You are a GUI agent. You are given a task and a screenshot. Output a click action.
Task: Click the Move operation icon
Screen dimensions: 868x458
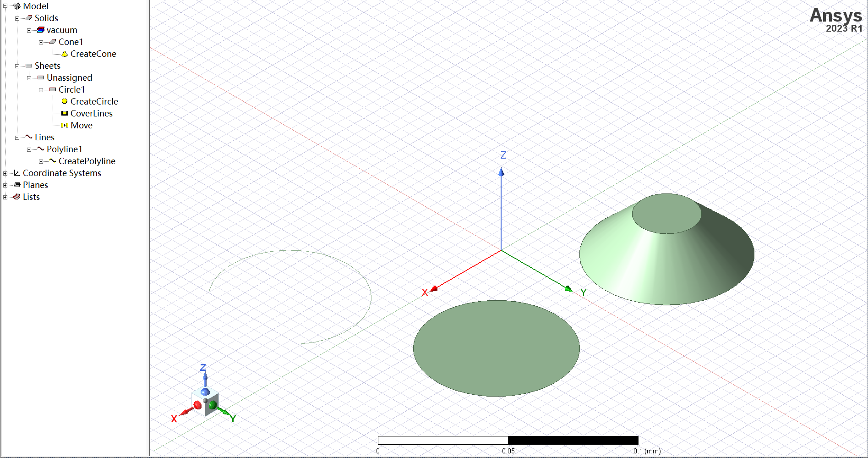(65, 125)
